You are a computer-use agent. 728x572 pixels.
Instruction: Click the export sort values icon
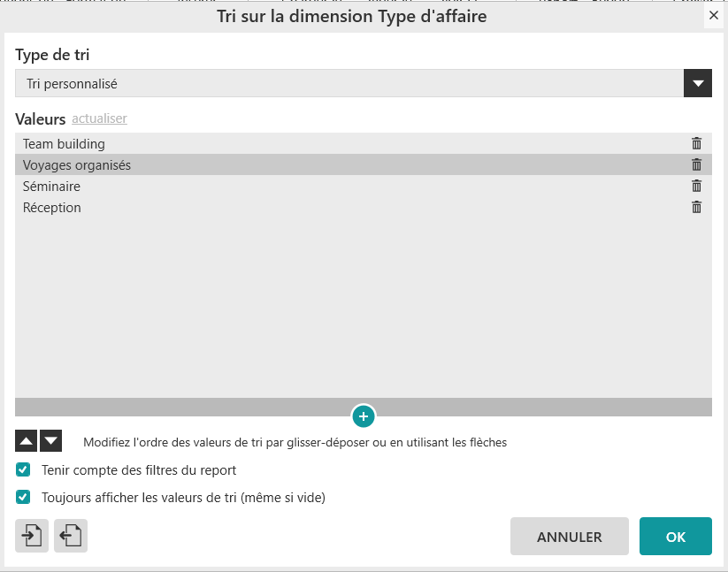(x=71, y=536)
